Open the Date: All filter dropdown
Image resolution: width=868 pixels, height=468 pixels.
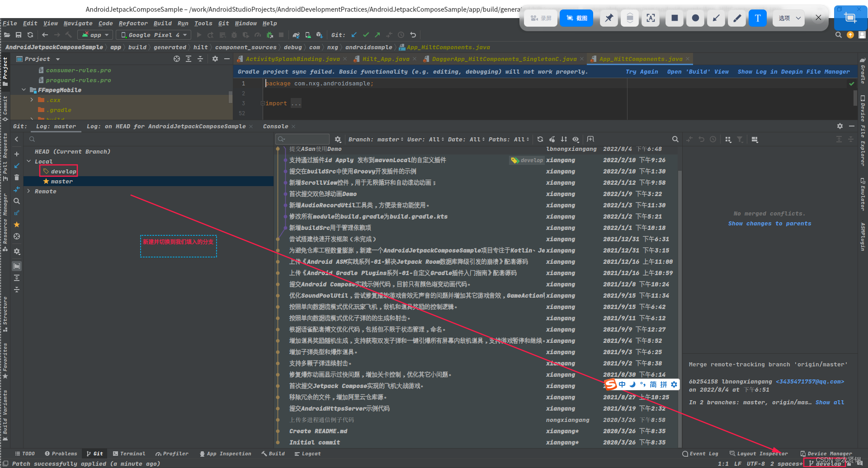click(466, 139)
